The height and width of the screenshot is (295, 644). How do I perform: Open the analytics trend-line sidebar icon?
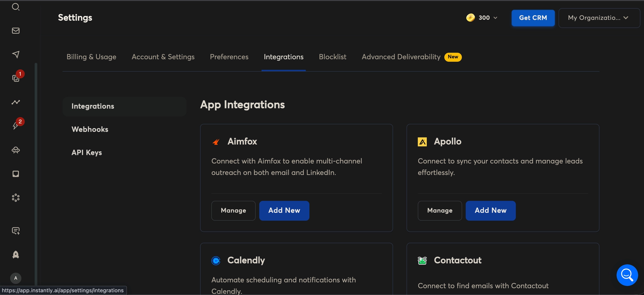click(15, 102)
